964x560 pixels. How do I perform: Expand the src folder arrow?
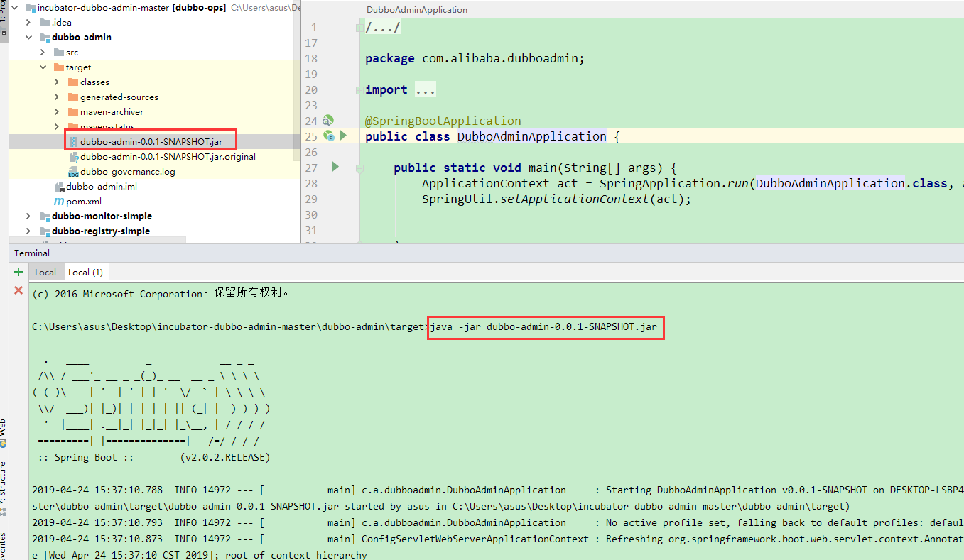click(43, 53)
